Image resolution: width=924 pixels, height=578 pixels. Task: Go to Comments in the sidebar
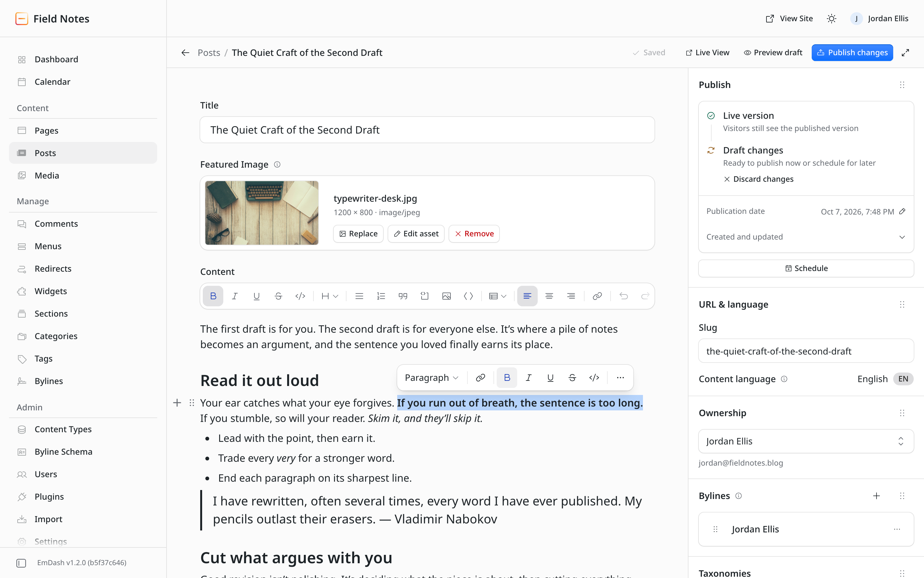pyautogui.click(x=83, y=223)
